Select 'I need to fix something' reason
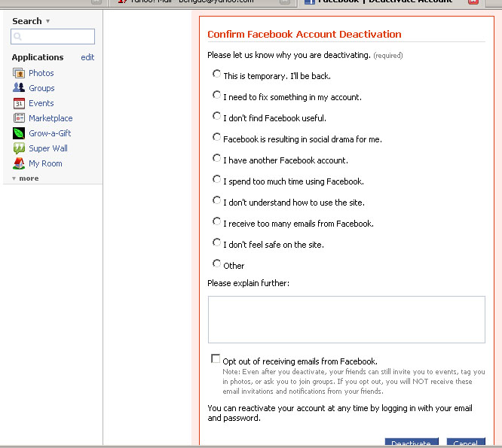This screenshot has height=448, width=502. [217, 95]
